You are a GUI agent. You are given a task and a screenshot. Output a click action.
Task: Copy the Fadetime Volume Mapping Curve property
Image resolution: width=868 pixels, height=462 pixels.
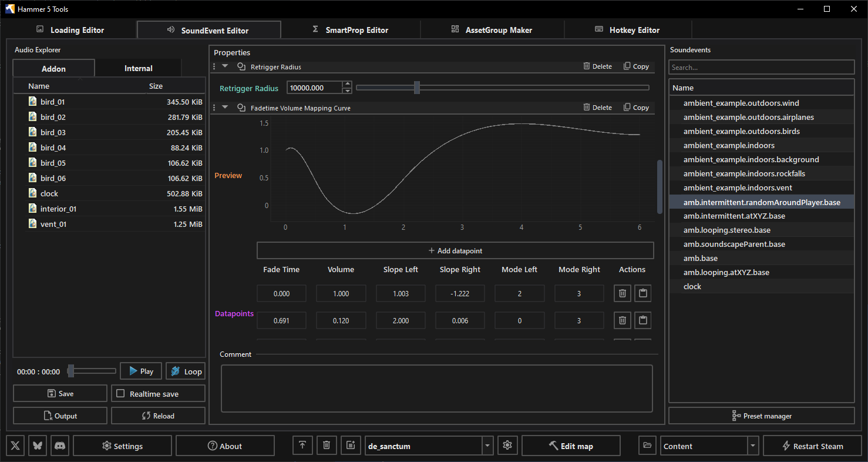click(x=636, y=108)
